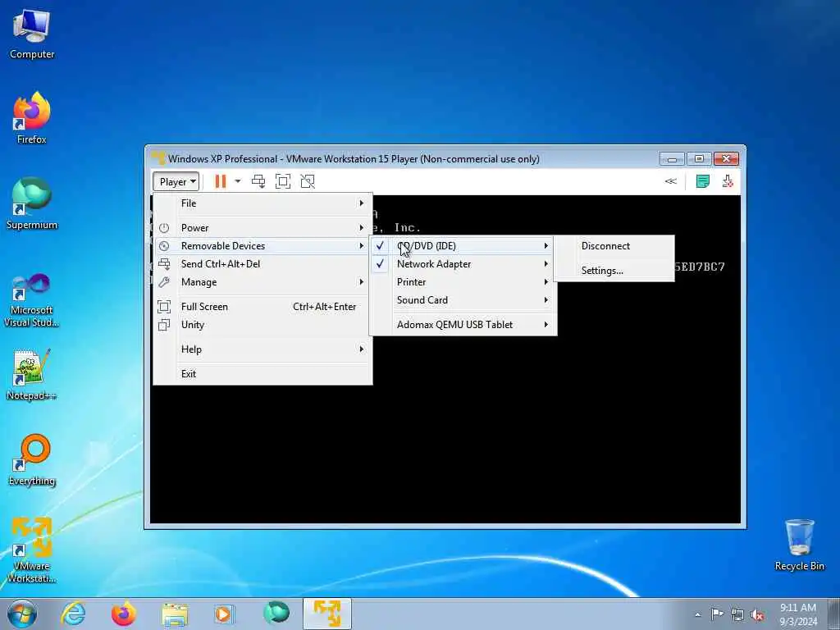The image size is (840, 630).
Task: Select the Supermium desktop shortcut
Action: pyautogui.click(x=32, y=203)
